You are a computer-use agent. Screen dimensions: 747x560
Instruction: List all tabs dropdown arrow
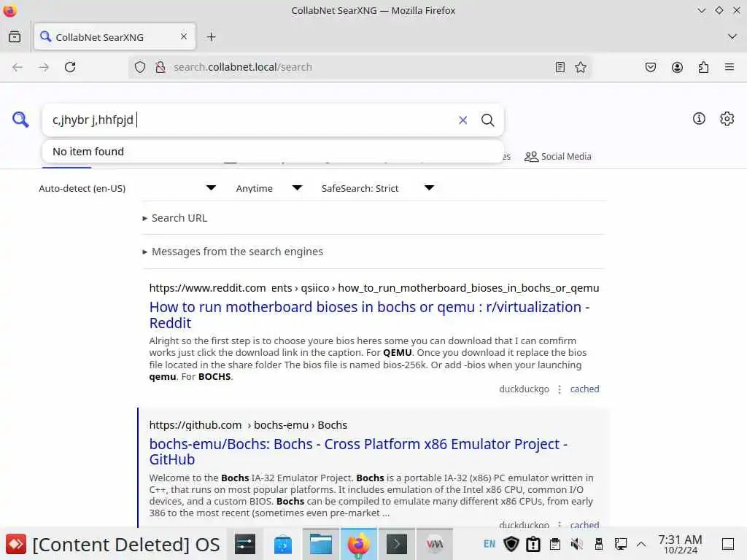[x=732, y=36]
